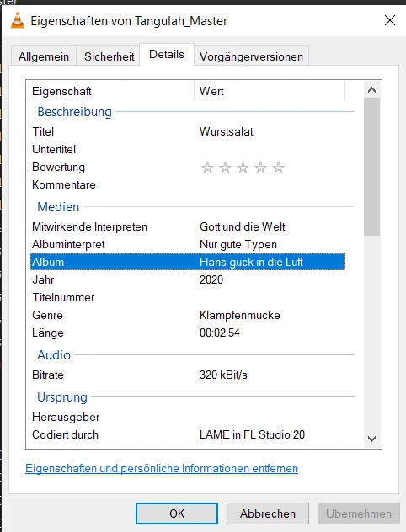The image size is (406, 532).
Task: Click the Beschreibung section header
Action: [x=74, y=112]
